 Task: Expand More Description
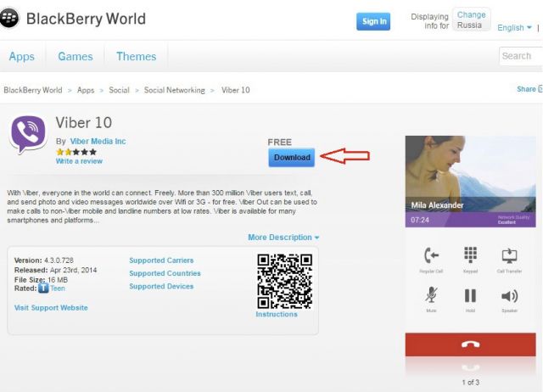[283, 238]
